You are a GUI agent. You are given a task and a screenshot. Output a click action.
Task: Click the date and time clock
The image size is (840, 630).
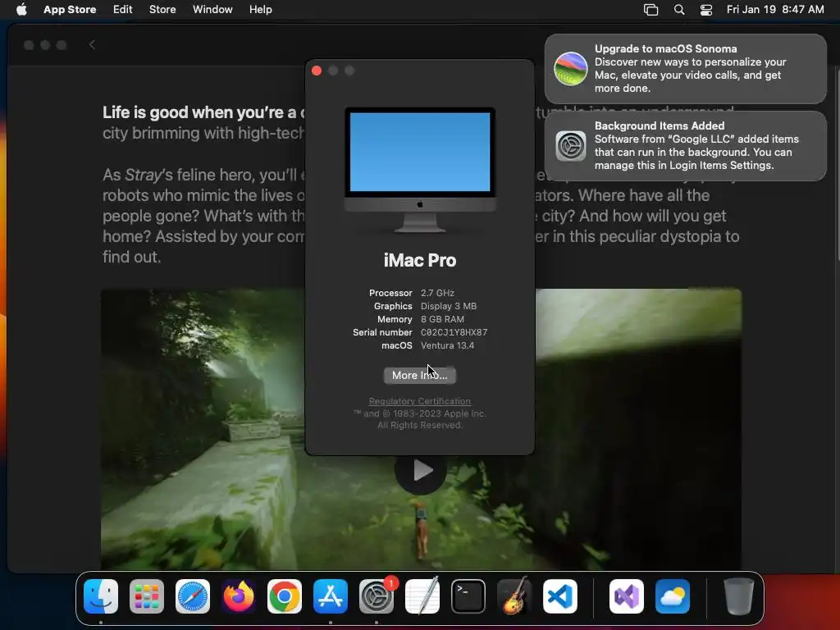[775, 10]
